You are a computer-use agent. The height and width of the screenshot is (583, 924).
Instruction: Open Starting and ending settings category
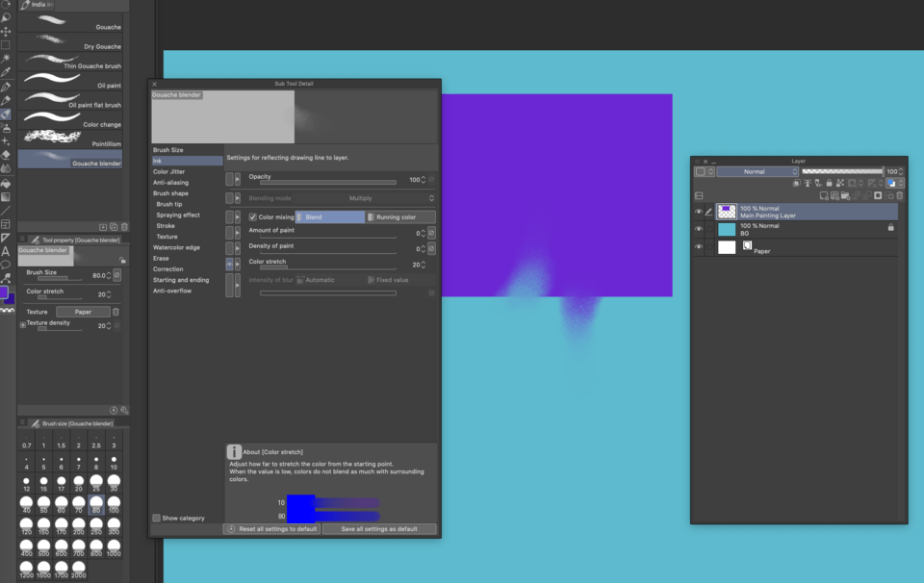181,280
